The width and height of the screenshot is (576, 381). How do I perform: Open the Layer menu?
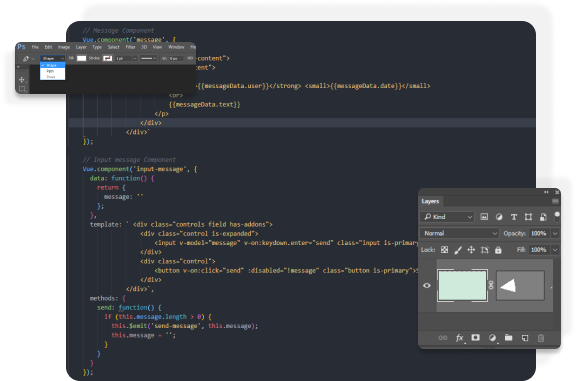(81, 47)
